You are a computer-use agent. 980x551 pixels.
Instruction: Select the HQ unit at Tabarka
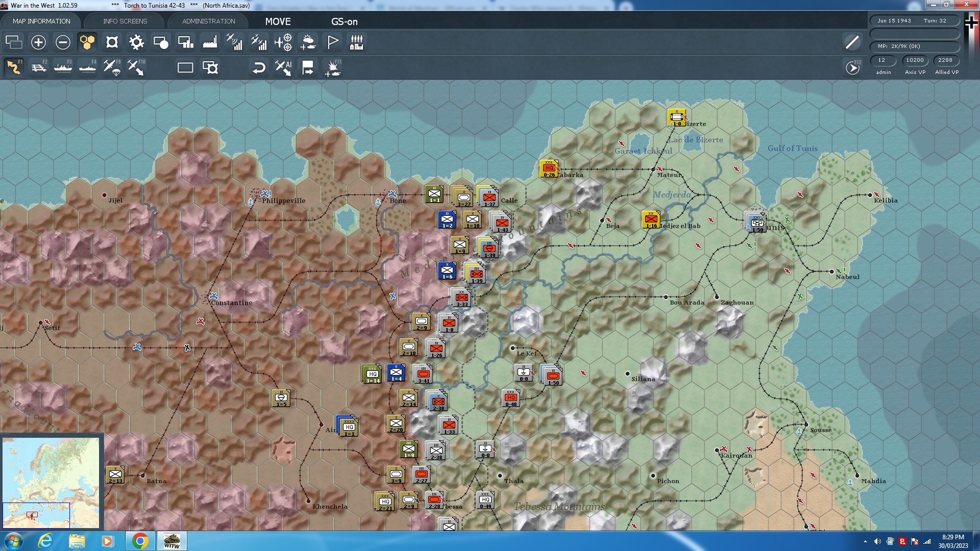549,169
